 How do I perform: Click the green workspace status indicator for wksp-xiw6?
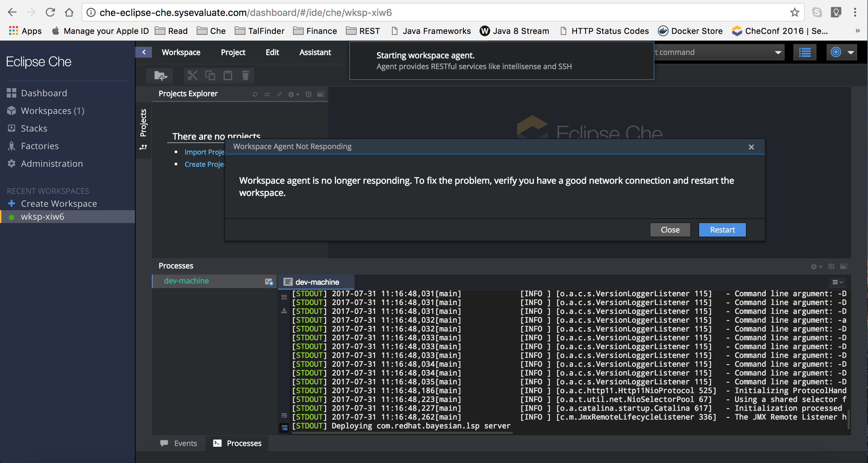(x=11, y=217)
